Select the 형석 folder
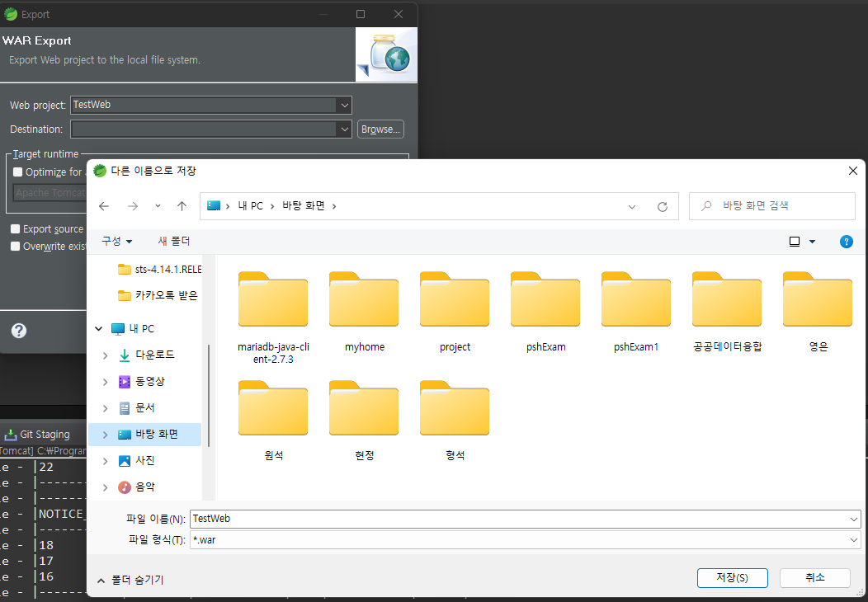Screen dimensions: 868x602 pyautogui.click(x=455, y=421)
